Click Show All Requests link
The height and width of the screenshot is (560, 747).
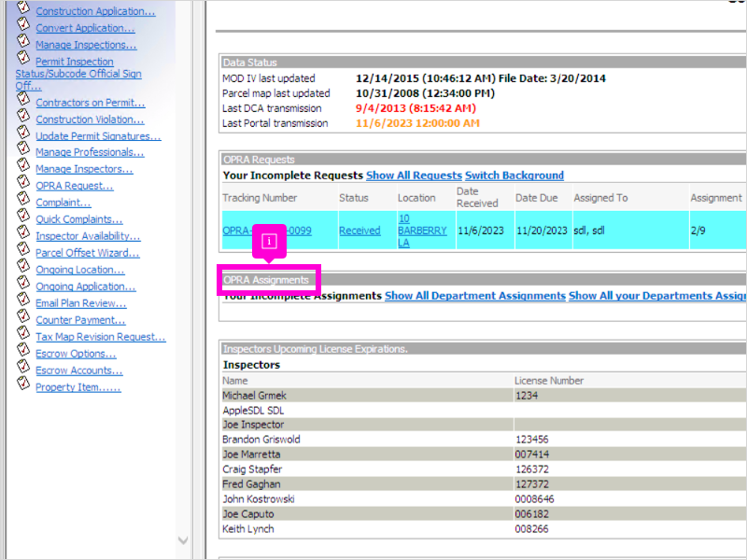coord(414,175)
